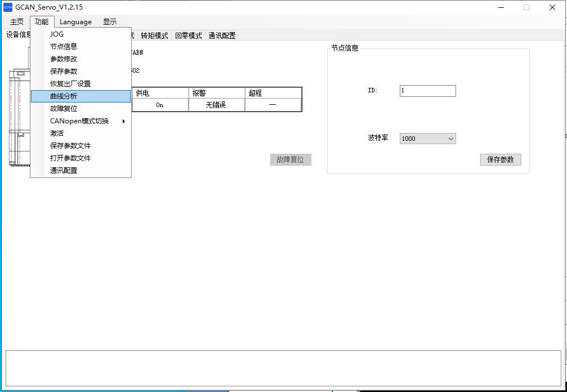Select 参数修改 menu item

[64, 59]
